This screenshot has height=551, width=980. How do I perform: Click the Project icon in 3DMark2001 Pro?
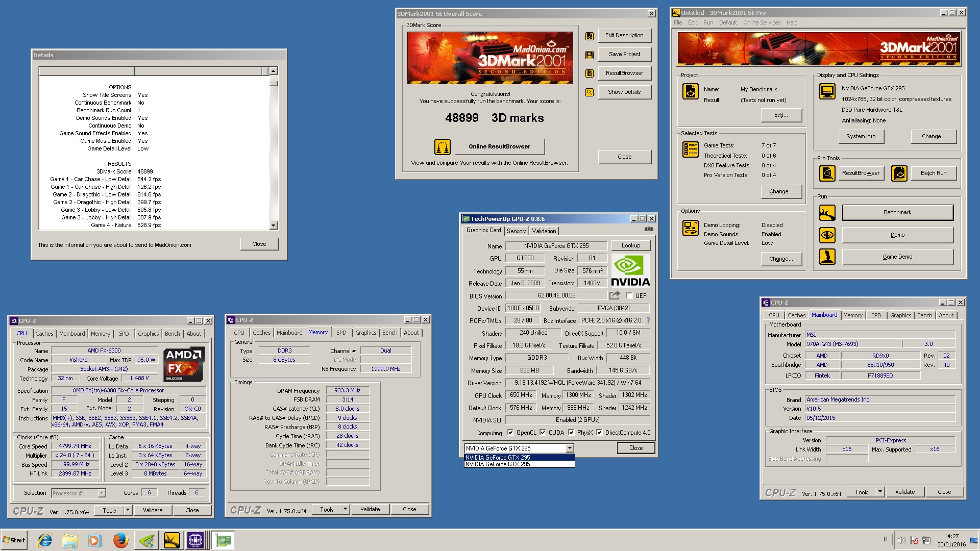[x=691, y=91]
